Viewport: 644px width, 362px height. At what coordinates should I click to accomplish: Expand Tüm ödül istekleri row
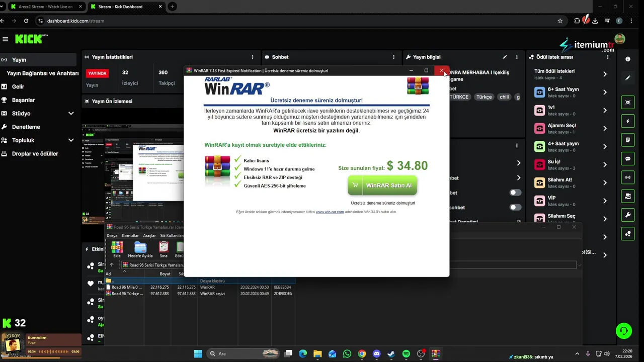tap(605, 74)
